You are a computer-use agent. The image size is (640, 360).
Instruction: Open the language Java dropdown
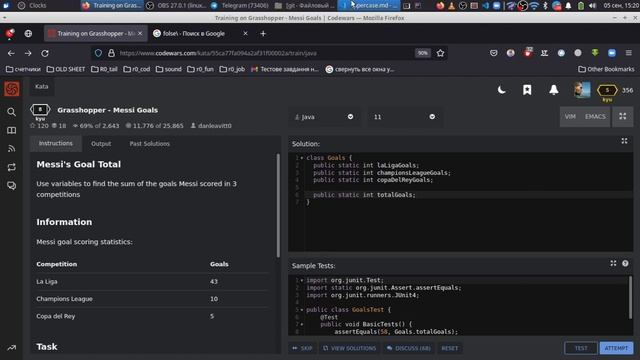pos(324,117)
